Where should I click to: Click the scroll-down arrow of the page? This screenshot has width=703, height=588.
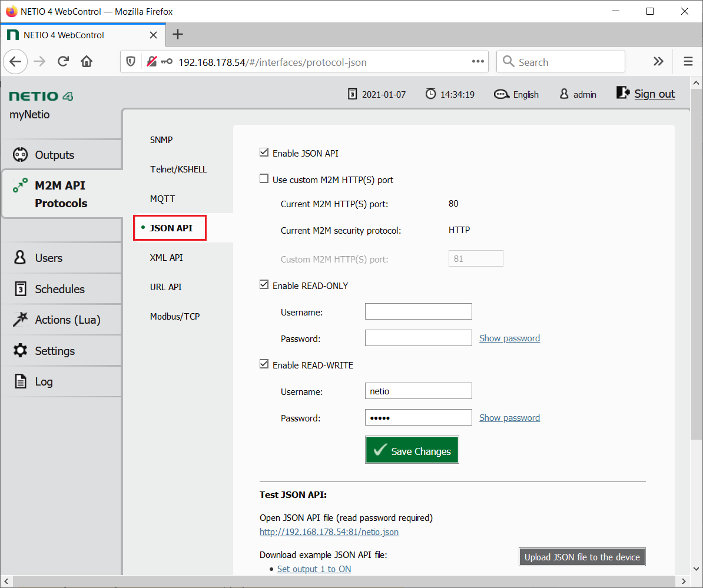pyautogui.click(x=696, y=569)
